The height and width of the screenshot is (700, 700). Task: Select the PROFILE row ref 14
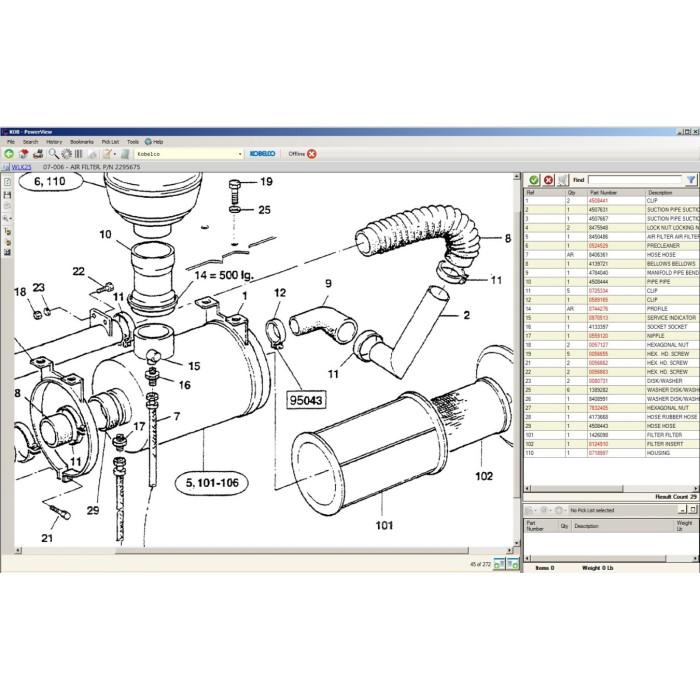[x=612, y=309]
